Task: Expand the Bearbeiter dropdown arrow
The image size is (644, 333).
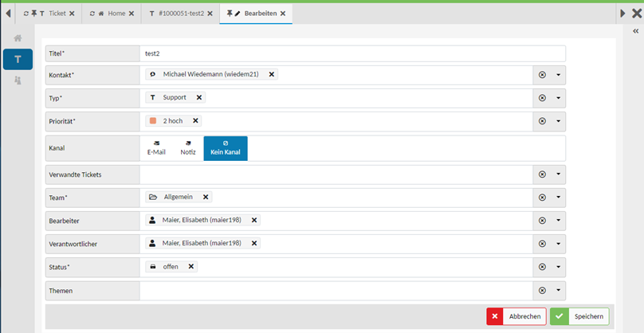Action: tap(558, 221)
